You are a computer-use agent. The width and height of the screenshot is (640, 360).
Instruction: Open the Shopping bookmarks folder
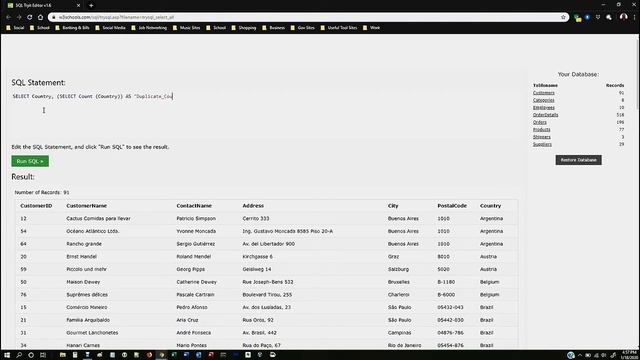tap(244, 28)
